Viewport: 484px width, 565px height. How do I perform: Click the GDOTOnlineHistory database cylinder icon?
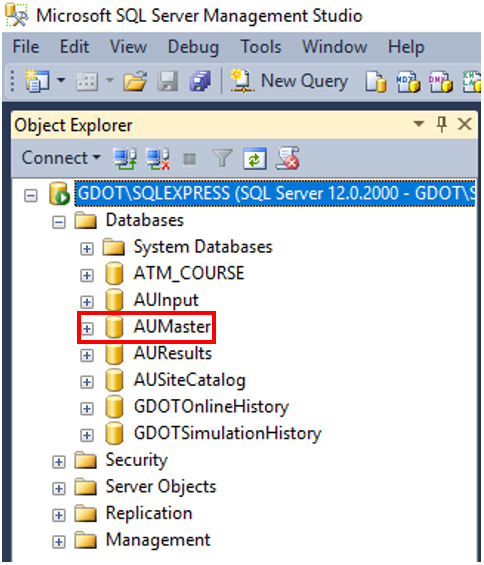[114, 407]
